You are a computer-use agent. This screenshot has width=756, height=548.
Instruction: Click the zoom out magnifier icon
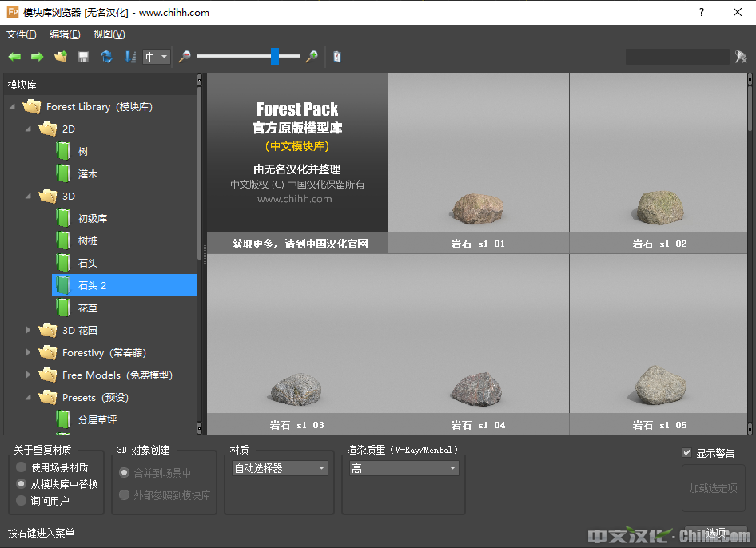(x=185, y=57)
